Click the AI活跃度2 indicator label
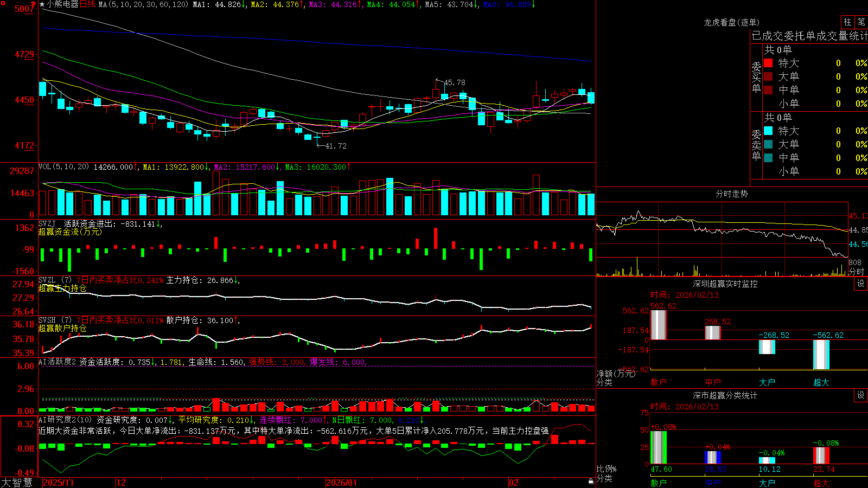 tap(58, 362)
